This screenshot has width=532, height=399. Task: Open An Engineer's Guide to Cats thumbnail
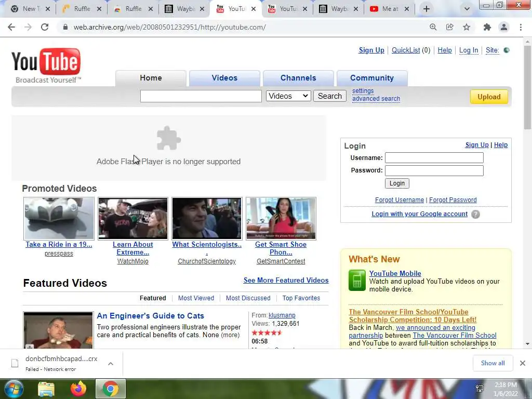coord(58,330)
